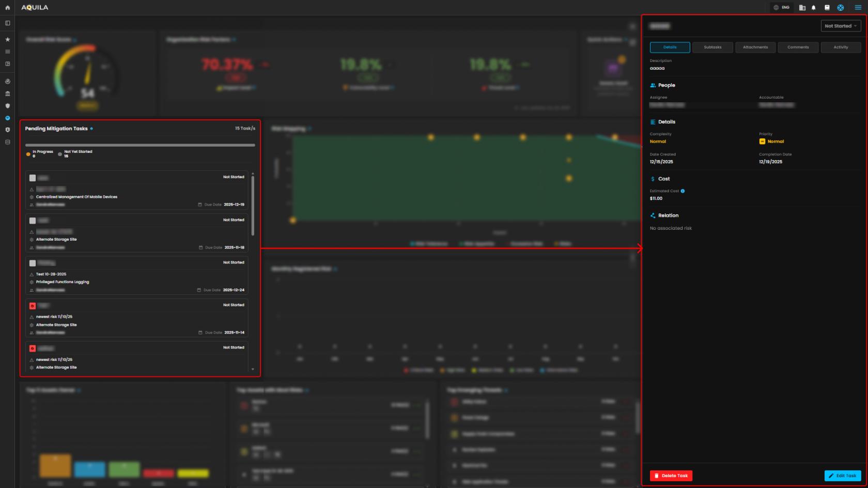The height and width of the screenshot is (488, 868).
Task: Toggle the sidebar panel layout icon
Action: 7,23
